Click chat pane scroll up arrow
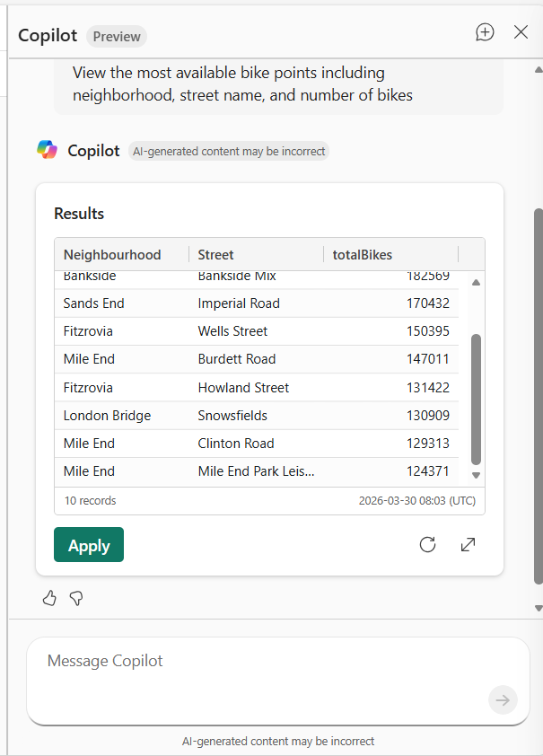543x756 pixels. [539, 70]
